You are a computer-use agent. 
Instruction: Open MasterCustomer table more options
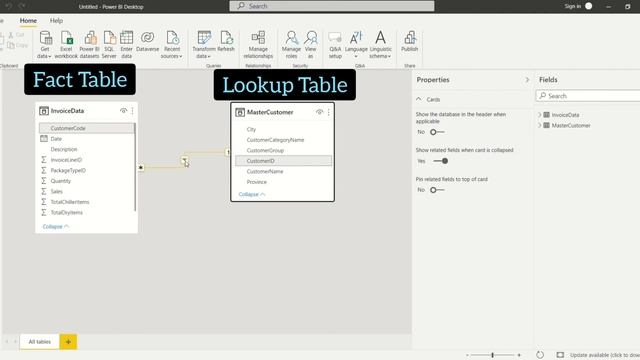click(x=329, y=112)
